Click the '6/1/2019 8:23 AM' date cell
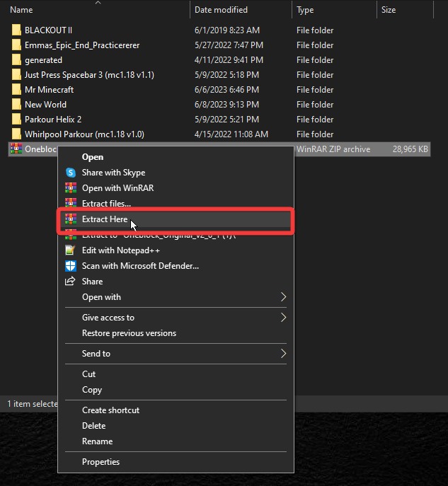The width and height of the screenshot is (448, 486). [x=227, y=30]
